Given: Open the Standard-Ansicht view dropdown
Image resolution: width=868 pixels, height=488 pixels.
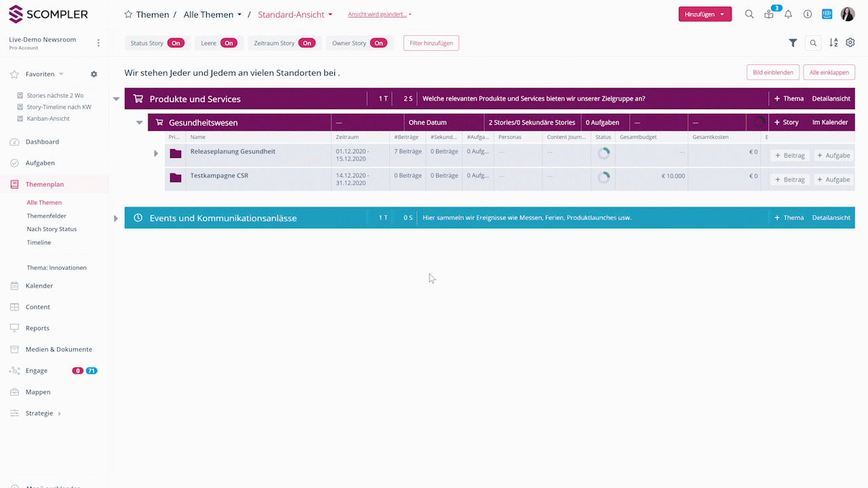Looking at the screenshot, I should click(295, 14).
